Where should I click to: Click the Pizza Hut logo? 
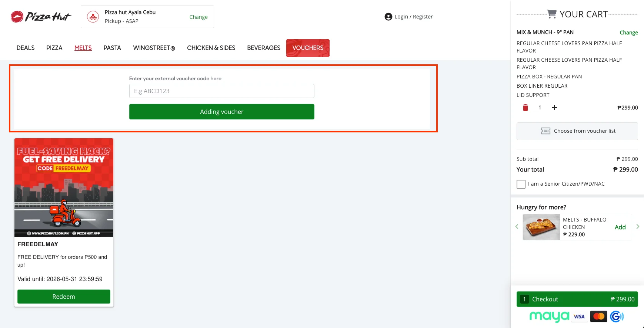40,17
